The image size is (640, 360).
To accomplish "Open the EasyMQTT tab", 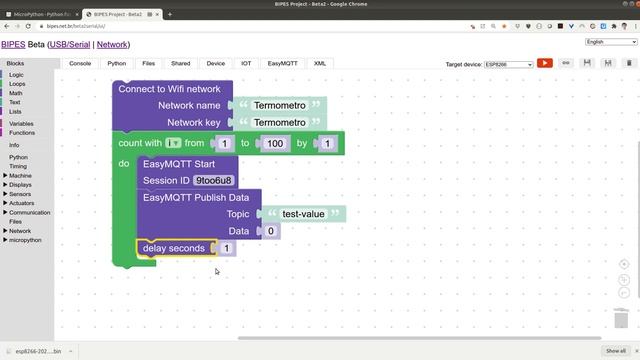I will click(x=282, y=64).
